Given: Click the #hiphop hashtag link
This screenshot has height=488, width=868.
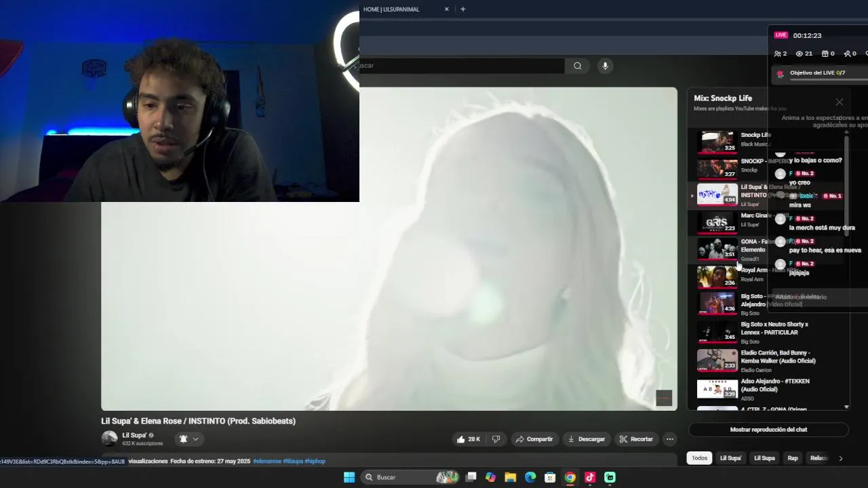Looking at the screenshot, I should [315, 461].
